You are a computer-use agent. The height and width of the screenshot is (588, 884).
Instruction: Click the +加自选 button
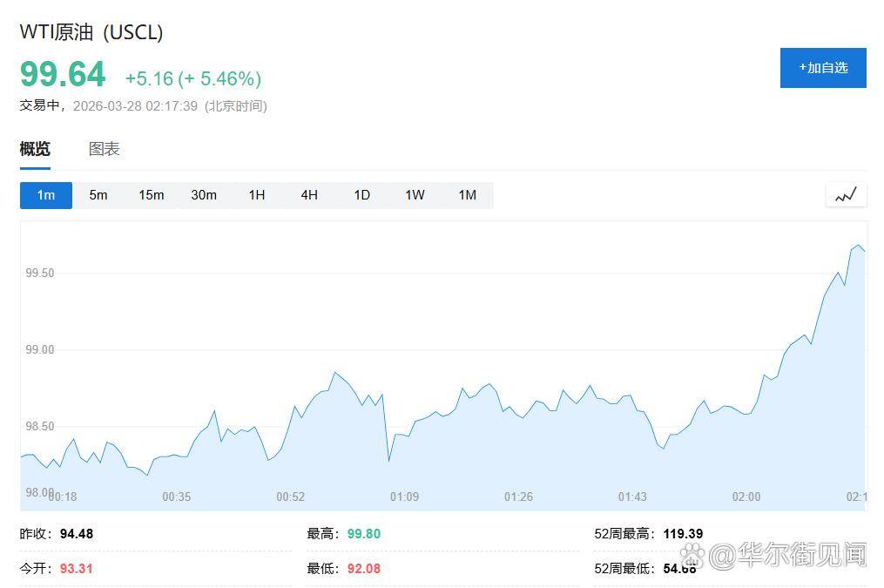[822, 68]
